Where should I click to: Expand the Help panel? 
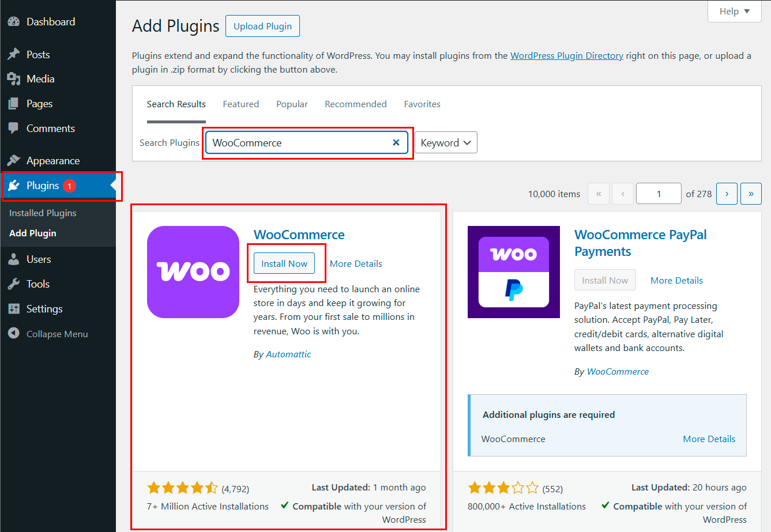pyautogui.click(x=735, y=12)
